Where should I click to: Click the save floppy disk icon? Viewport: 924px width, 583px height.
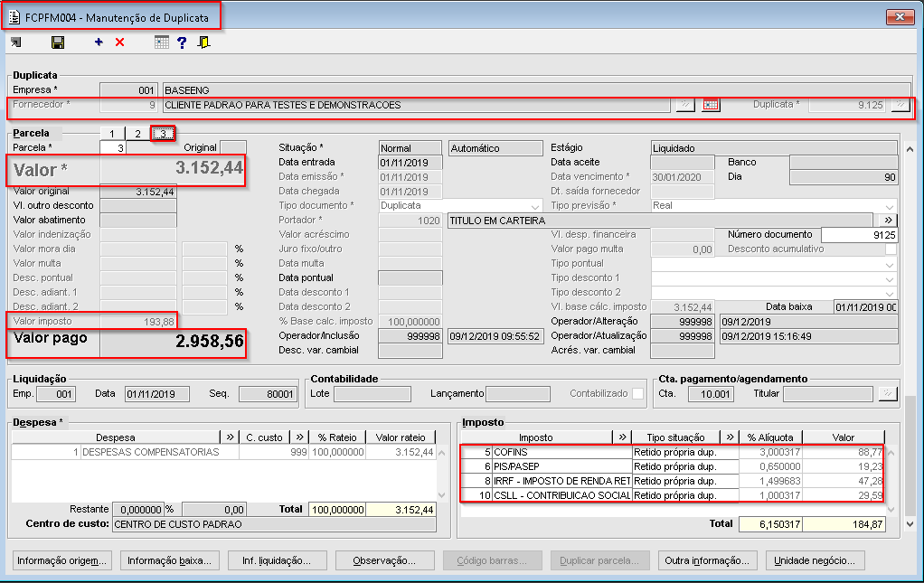tap(58, 42)
